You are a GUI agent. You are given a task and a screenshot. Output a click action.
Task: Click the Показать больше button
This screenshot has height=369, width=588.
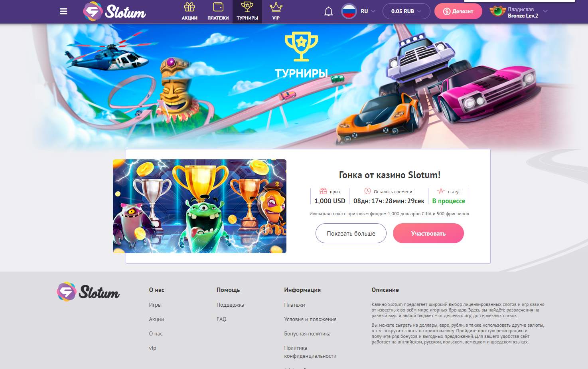351,233
